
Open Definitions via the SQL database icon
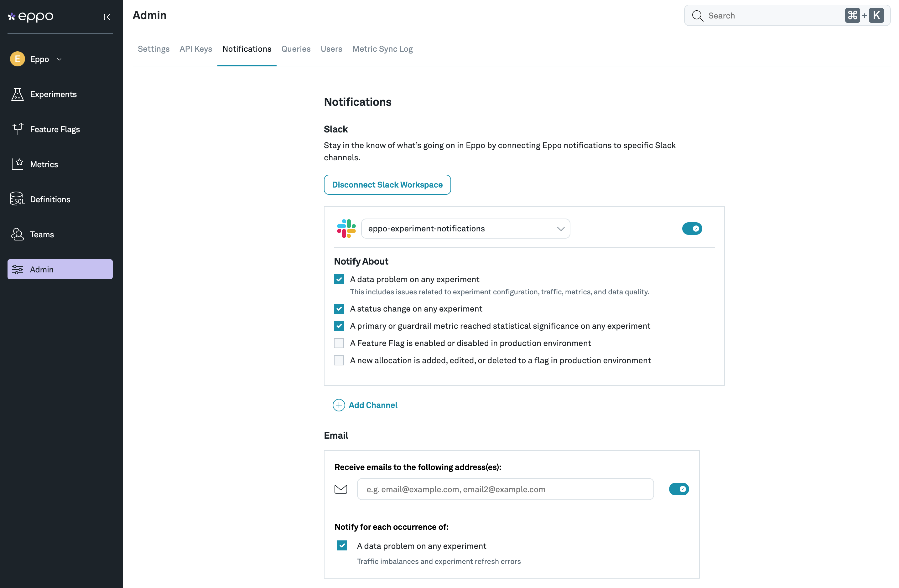tap(17, 199)
